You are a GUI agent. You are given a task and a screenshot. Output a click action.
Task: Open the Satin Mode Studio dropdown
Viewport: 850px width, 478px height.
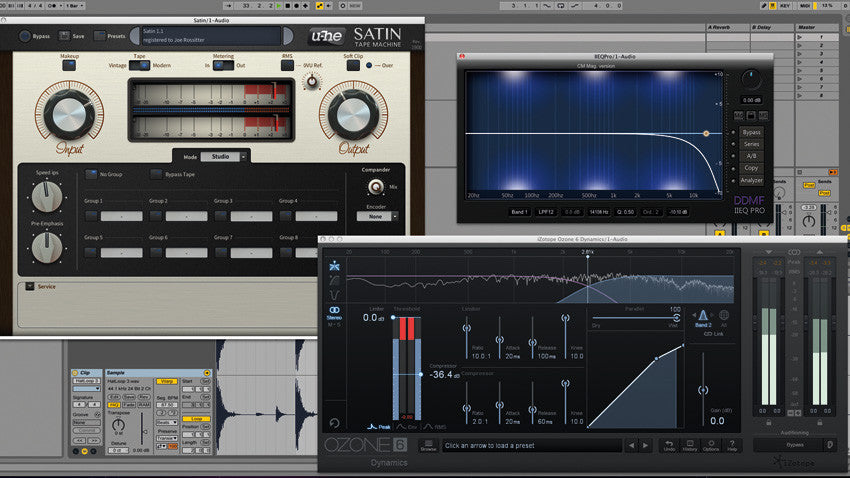click(224, 157)
